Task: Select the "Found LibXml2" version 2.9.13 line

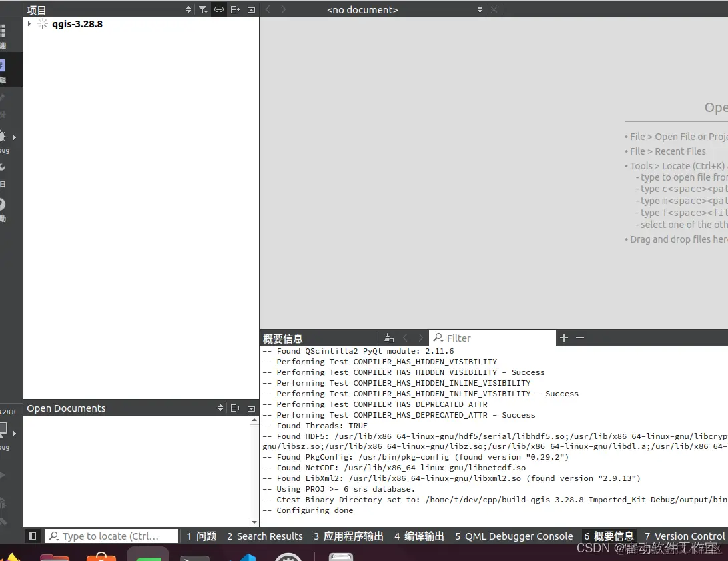Action: coord(451,478)
